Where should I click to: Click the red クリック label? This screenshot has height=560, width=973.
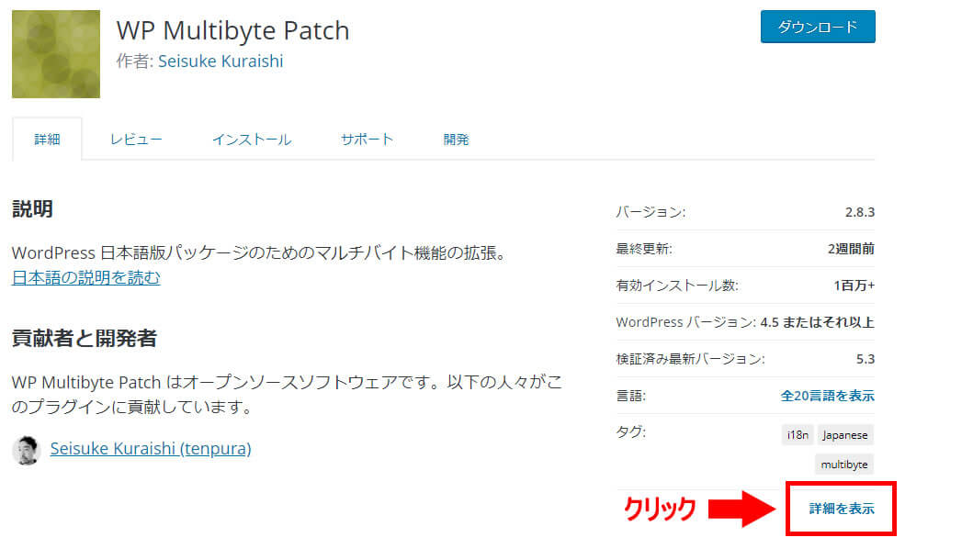660,509
